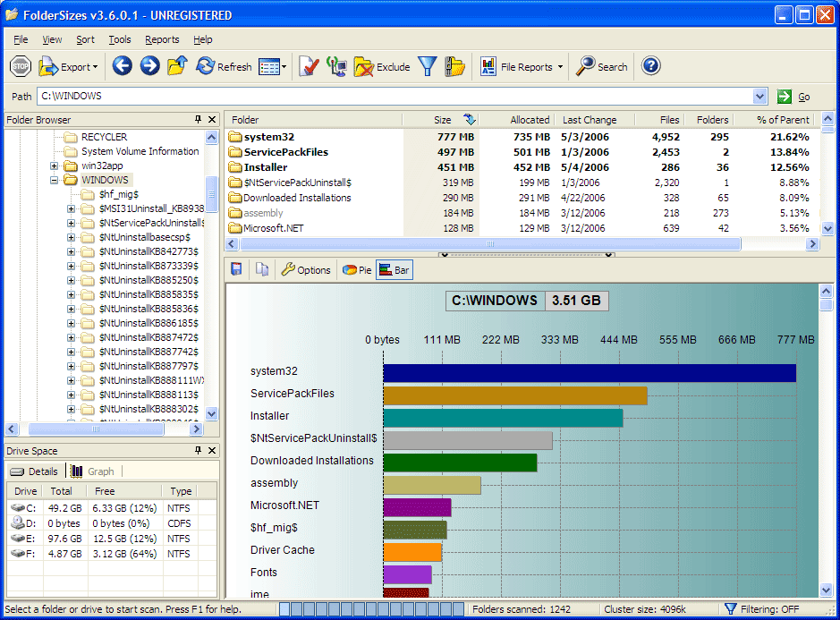This screenshot has width=840, height=620.
Task: Open Help with the question mark icon
Action: [651, 66]
